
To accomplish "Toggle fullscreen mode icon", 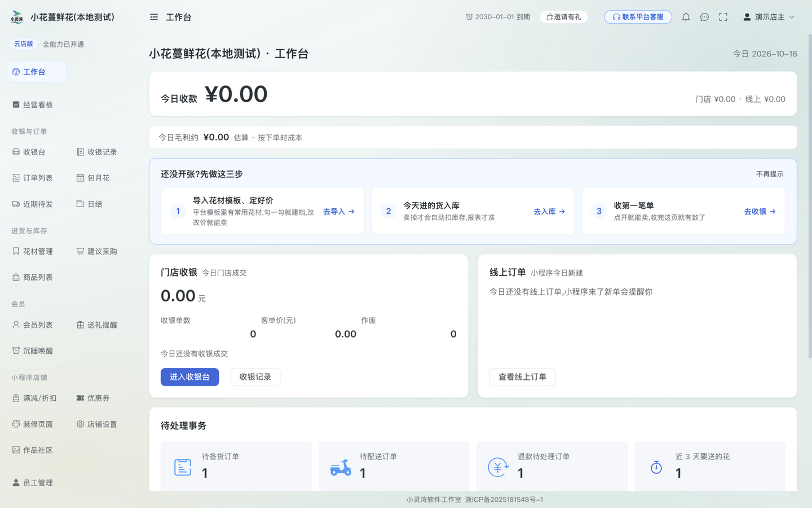I will pos(723,17).
